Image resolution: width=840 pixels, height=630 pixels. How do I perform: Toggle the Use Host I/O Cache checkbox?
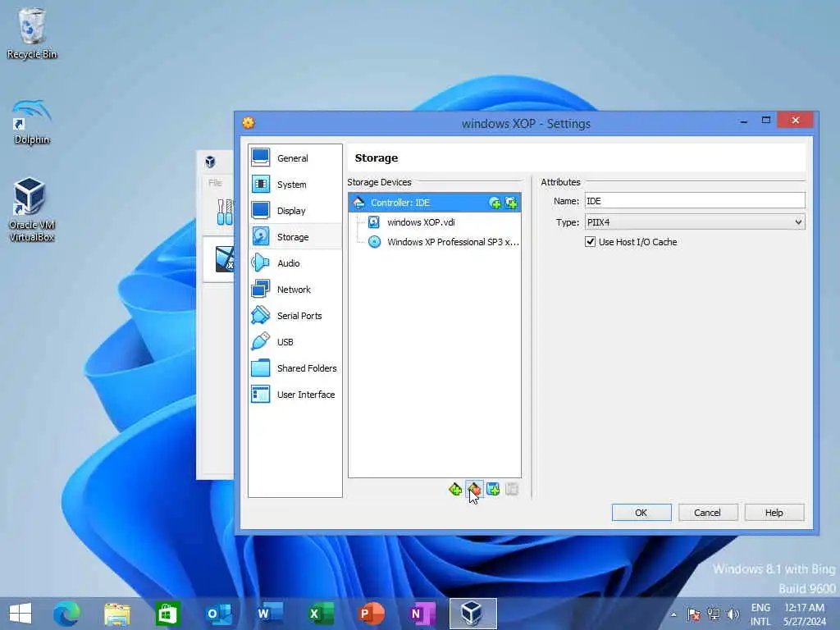click(x=591, y=242)
